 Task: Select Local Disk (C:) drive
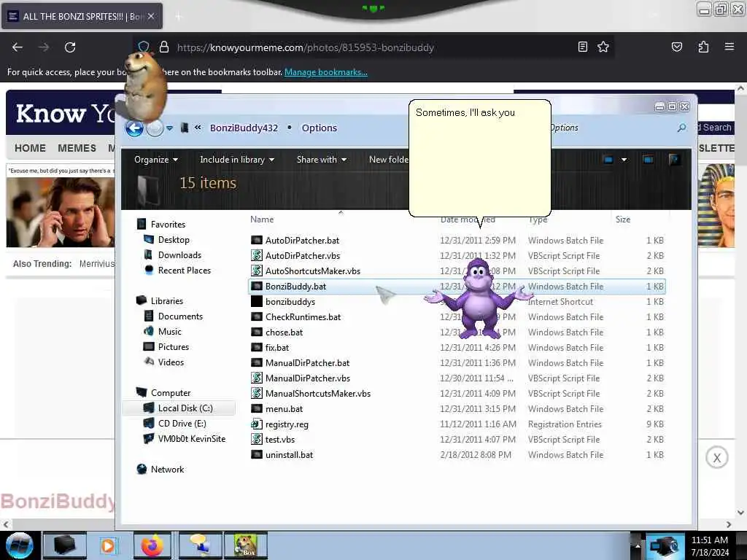tap(185, 408)
